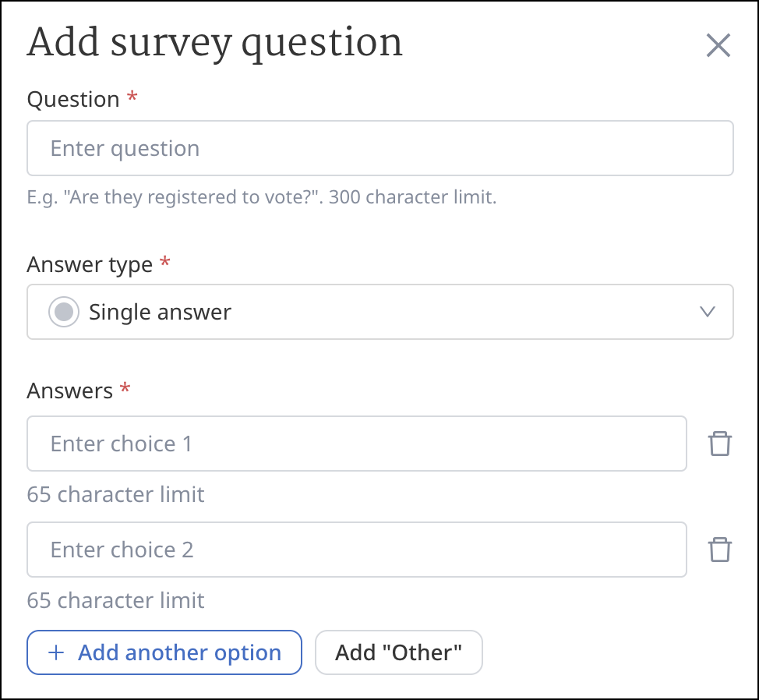Delete the choice 1 answer
759x700 pixels.
tap(719, 444)
